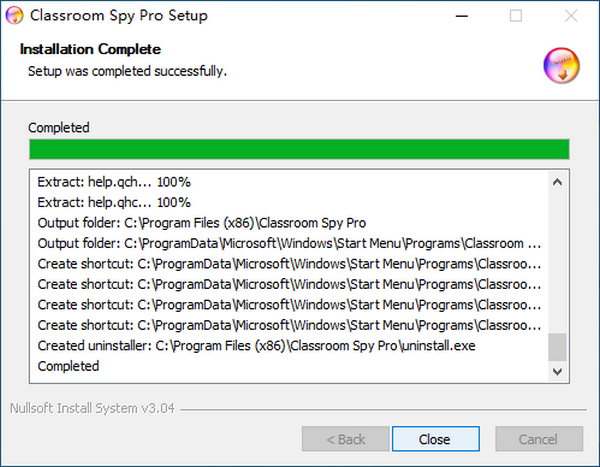Click the scrollbar thumb in the install log

558,346
